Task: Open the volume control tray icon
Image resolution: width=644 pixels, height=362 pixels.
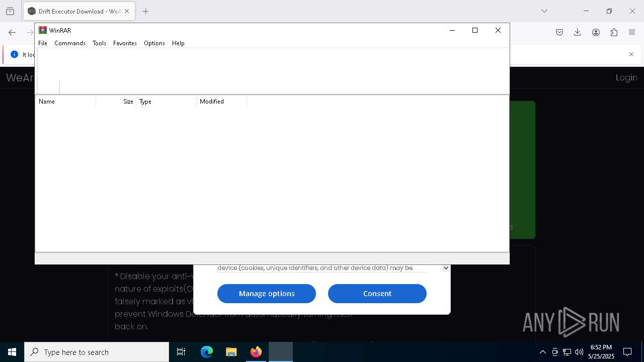Action: tap(579, 352)
